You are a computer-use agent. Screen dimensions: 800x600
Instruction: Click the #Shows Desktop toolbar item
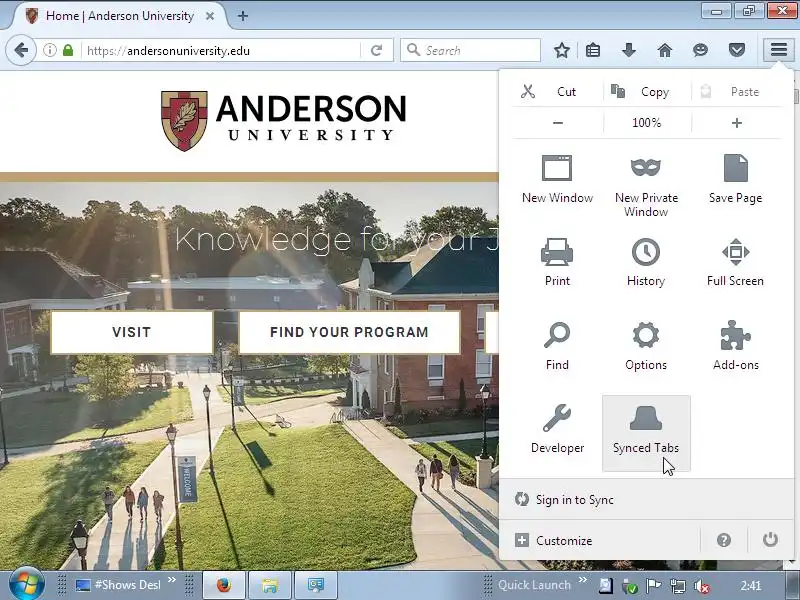(x=118, y=585)
